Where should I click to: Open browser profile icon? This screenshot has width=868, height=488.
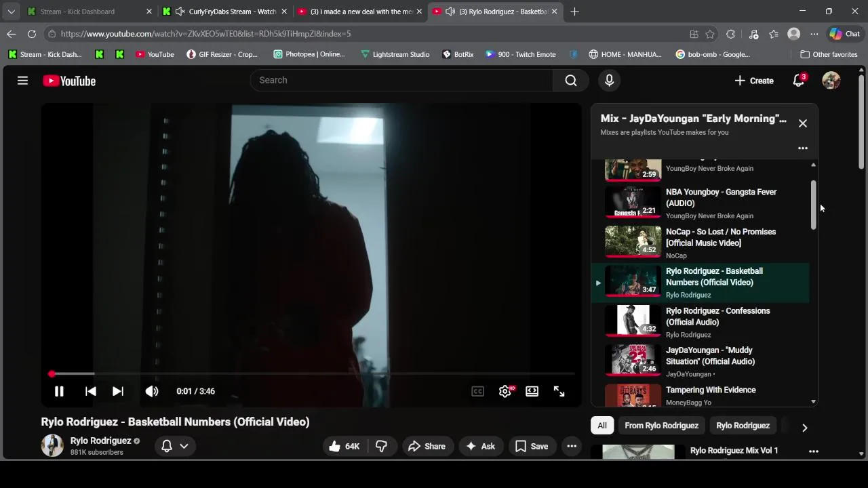(793, 34)
